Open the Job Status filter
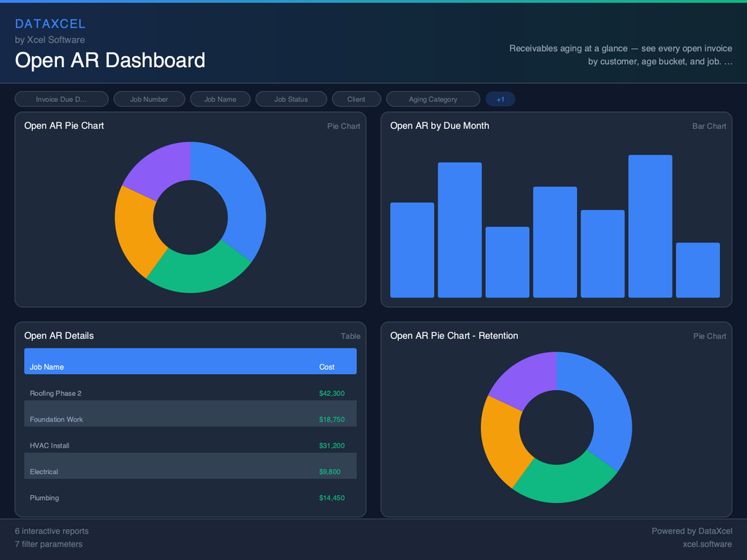 291,98
